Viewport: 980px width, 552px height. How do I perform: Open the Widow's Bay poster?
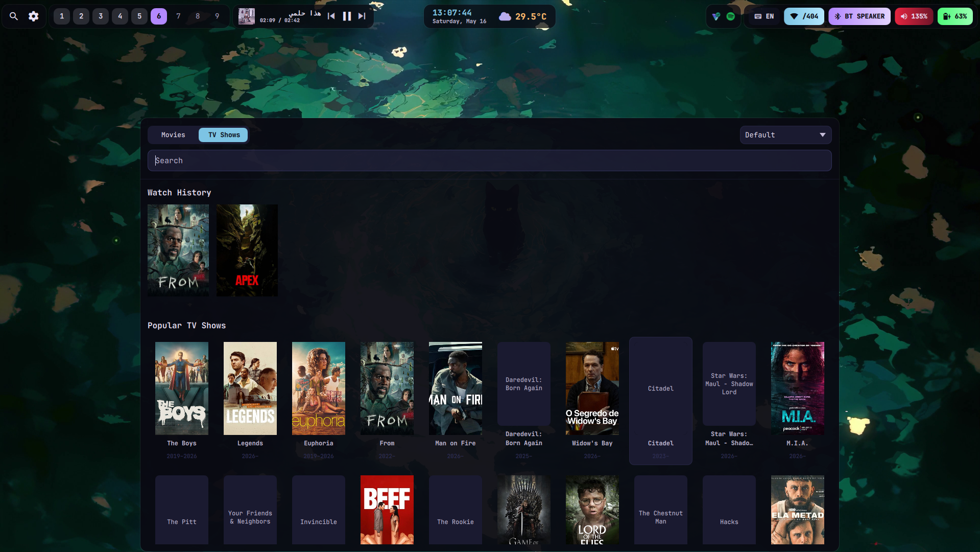click(592, 388)
